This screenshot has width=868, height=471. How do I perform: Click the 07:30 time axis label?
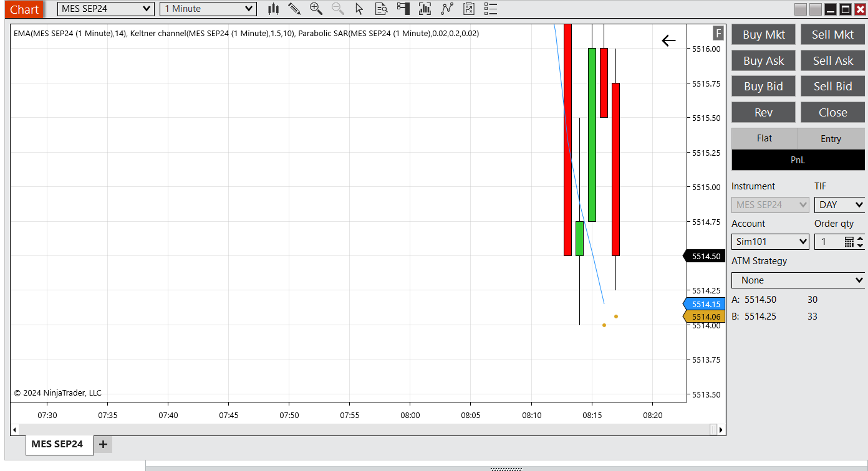point(47,415)
